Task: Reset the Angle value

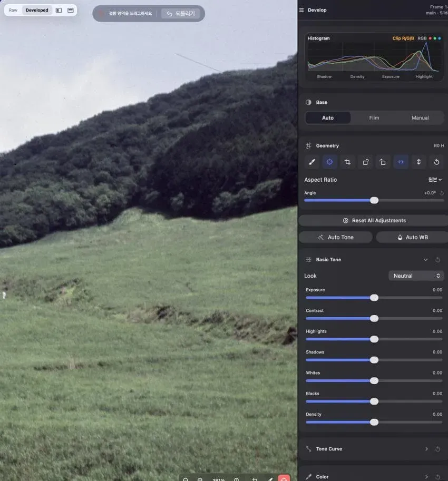Action: [x=442, y=193]
